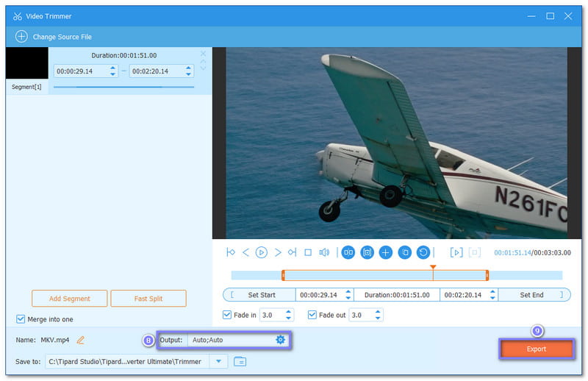Click the second blue circular trim icon

367,252
